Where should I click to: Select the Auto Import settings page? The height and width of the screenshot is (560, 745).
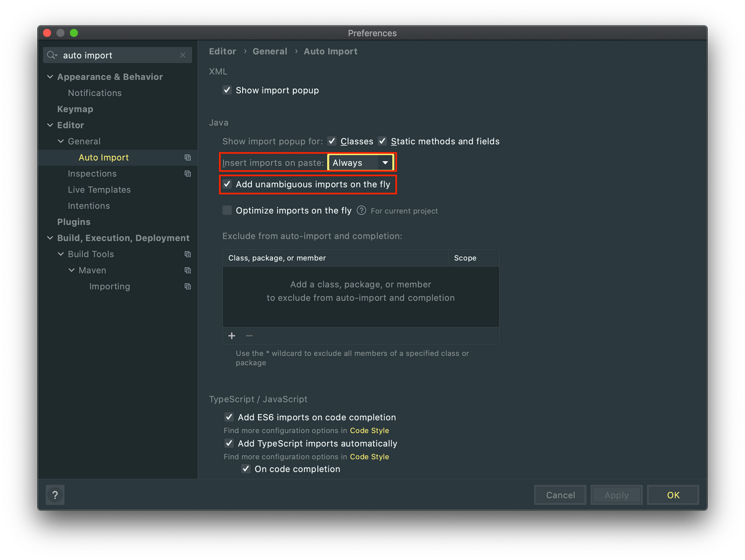click(104, 158)
